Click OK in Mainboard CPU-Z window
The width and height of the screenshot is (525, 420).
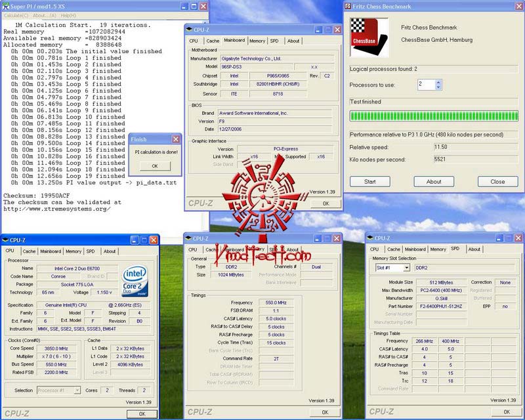tap(325, 203)
